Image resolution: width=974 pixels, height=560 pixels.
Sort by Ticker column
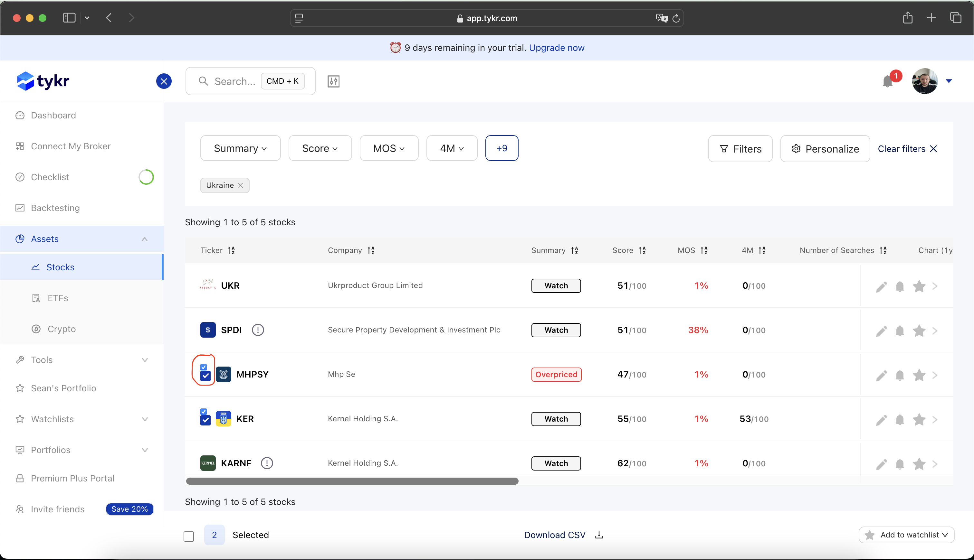pos(231,251)
